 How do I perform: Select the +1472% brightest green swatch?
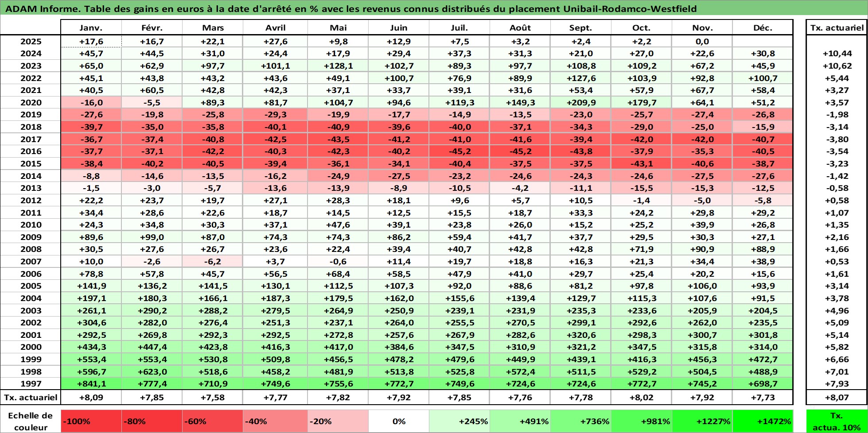pos(763,421)
